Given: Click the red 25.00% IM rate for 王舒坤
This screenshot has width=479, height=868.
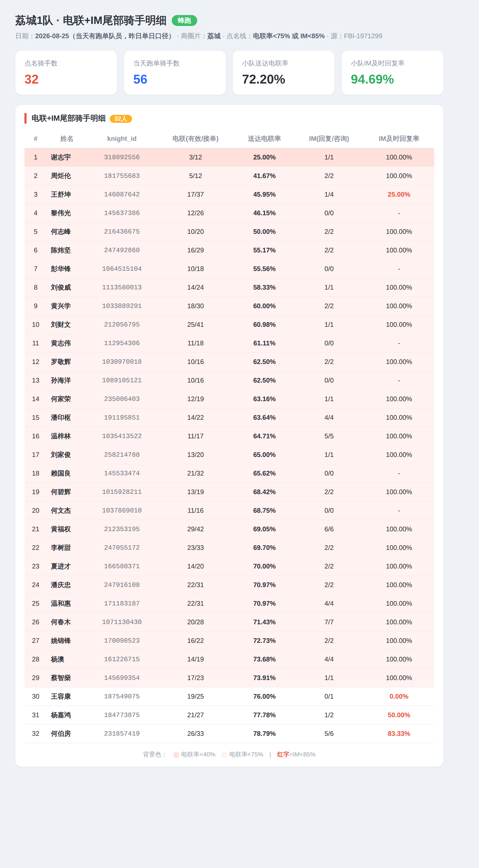Looking at the screenshot, I should click(399, 194).
